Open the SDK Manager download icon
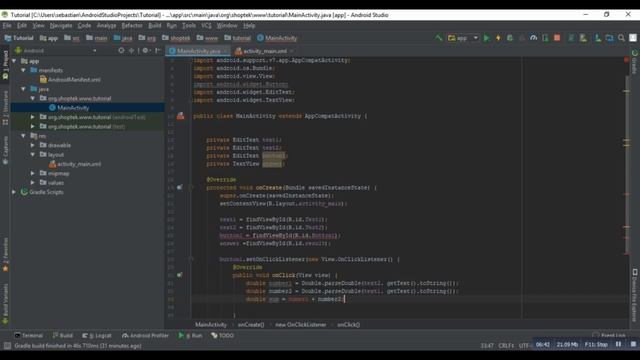The height and width of the screenshot is (360, 640). pos(598,38)
